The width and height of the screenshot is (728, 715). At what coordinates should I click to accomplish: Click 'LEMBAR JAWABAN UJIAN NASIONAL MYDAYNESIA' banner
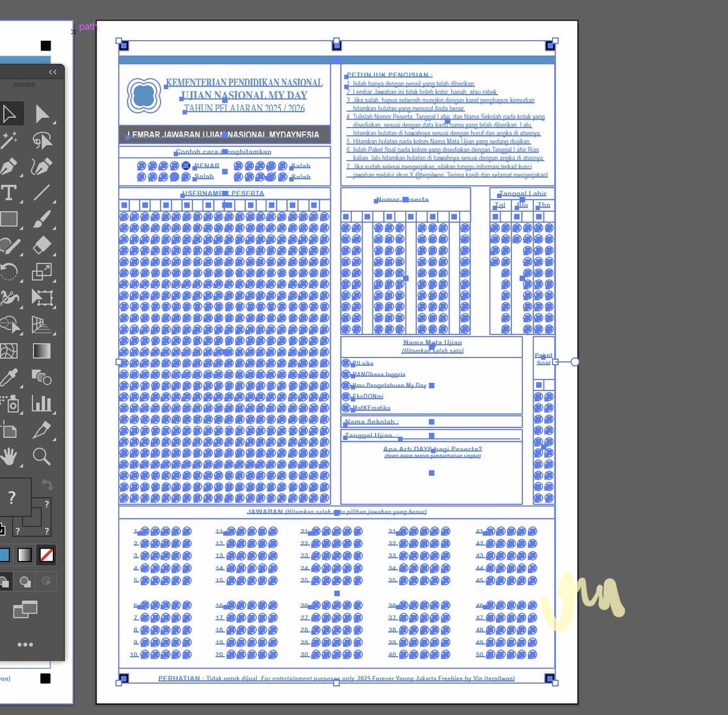coord(223,135)
